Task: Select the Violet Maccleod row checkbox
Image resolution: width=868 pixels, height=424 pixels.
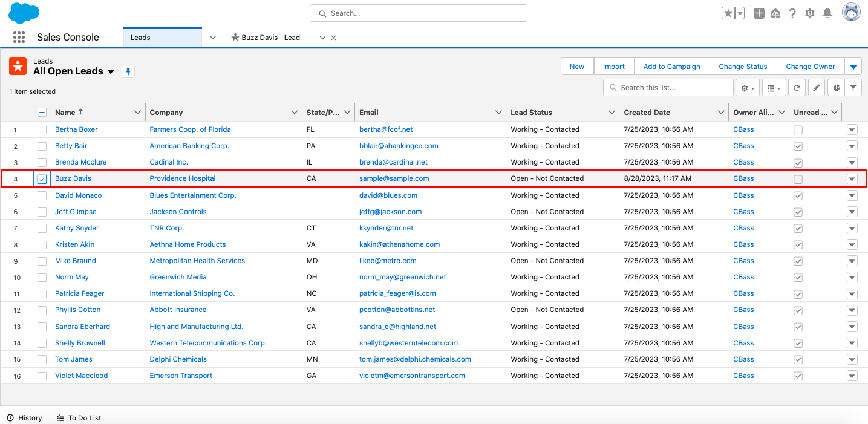Action: pos(42,376)
